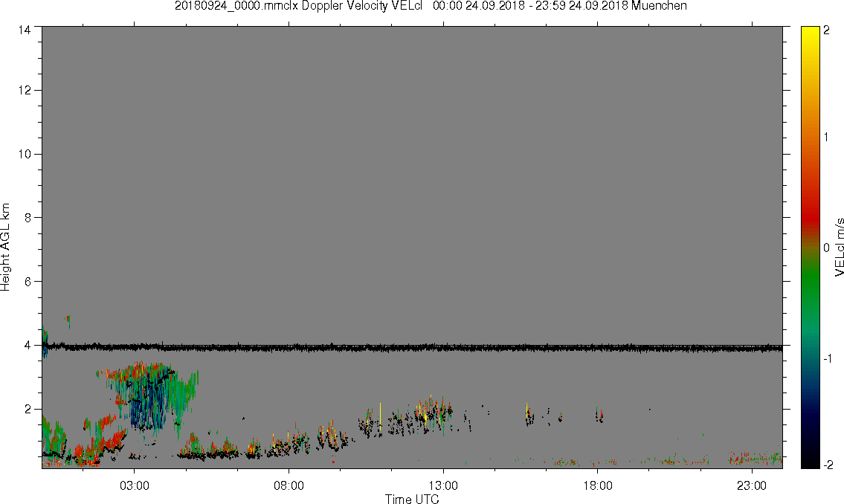Viewport: 844px width, 504px height.
Task: Click the colorbar label 'VELcl m/s'
Action: [x=839, y=248]
